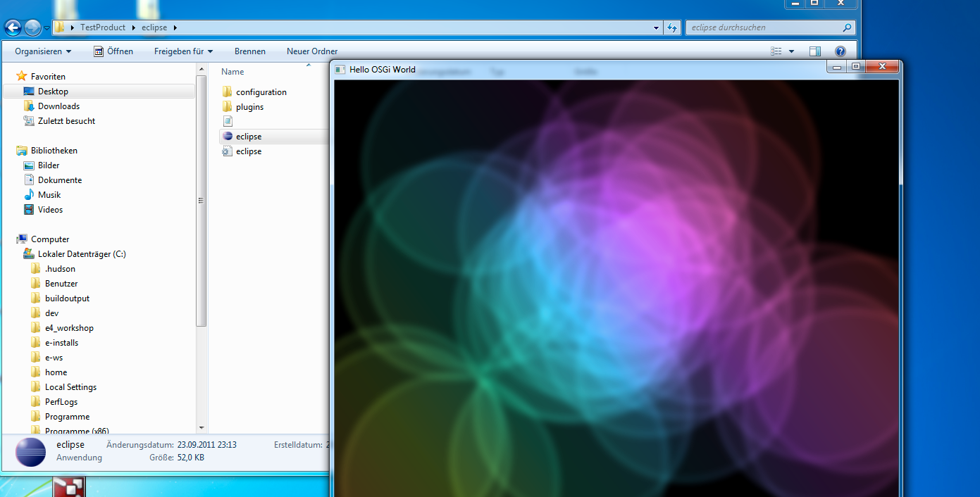Select the Downloads folder in Favoriten
The image size is (980, 497).
(58, 106)
